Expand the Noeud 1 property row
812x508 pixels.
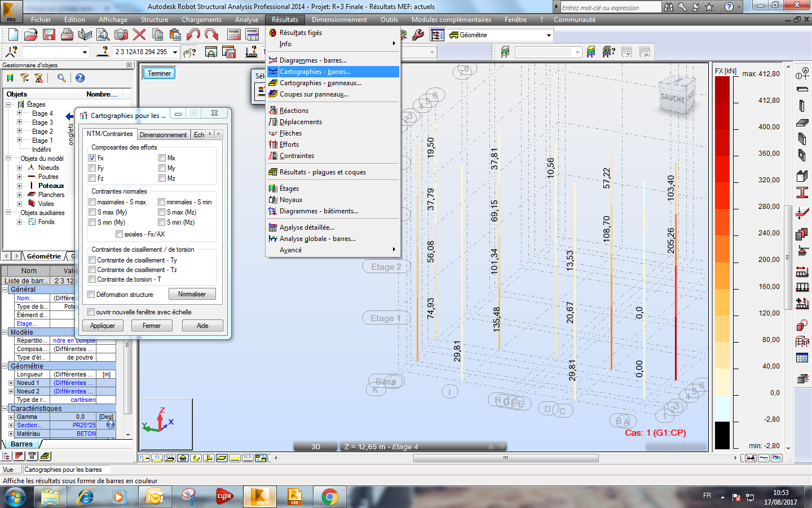pyautogui.click(x=11, y=383)
